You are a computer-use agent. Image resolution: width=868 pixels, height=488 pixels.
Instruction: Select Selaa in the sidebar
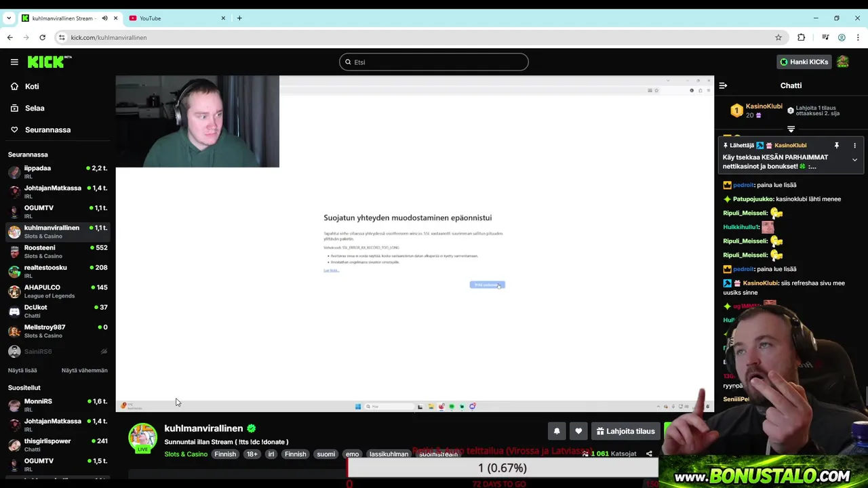(x=35, y=108)
